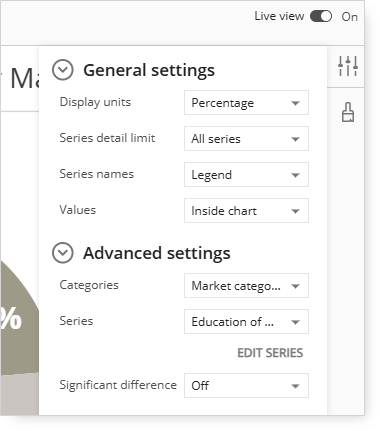
Task: Open the Display units Percentage dropdown
Action: tap(246, 103)
